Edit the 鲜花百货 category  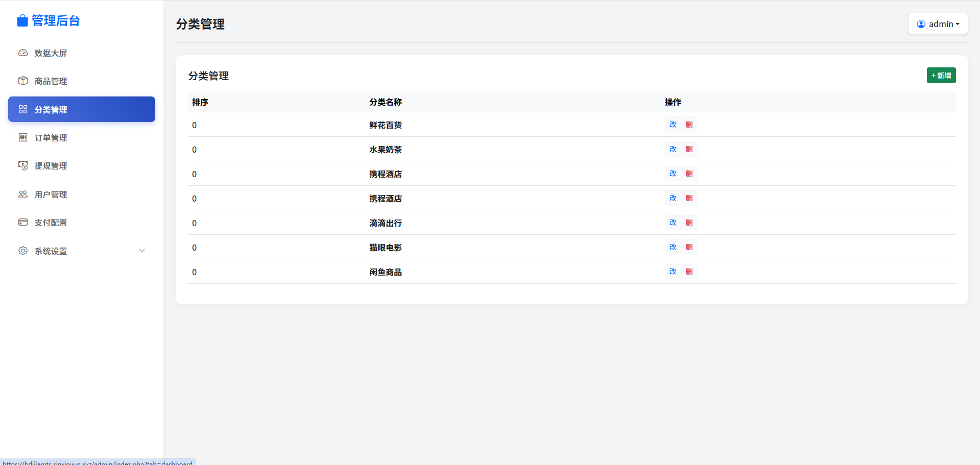coord(673,125)
